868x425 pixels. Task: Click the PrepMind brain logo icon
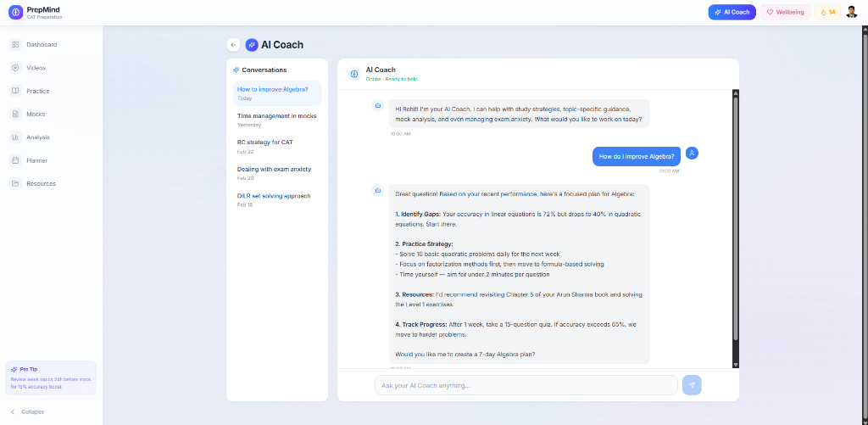click(15, 12)
